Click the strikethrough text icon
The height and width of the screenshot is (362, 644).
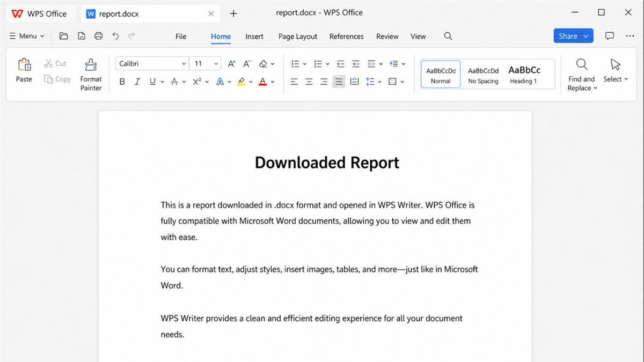174,82
